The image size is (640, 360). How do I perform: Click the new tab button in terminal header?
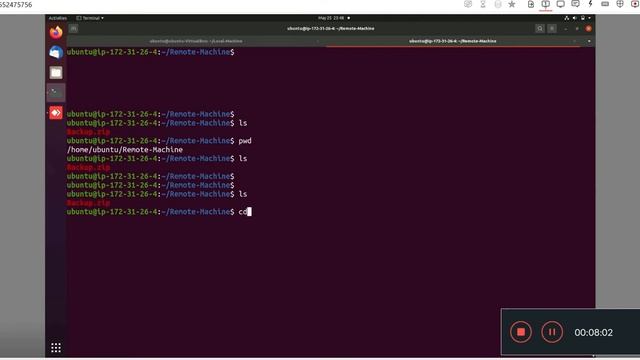pos(73,29)
